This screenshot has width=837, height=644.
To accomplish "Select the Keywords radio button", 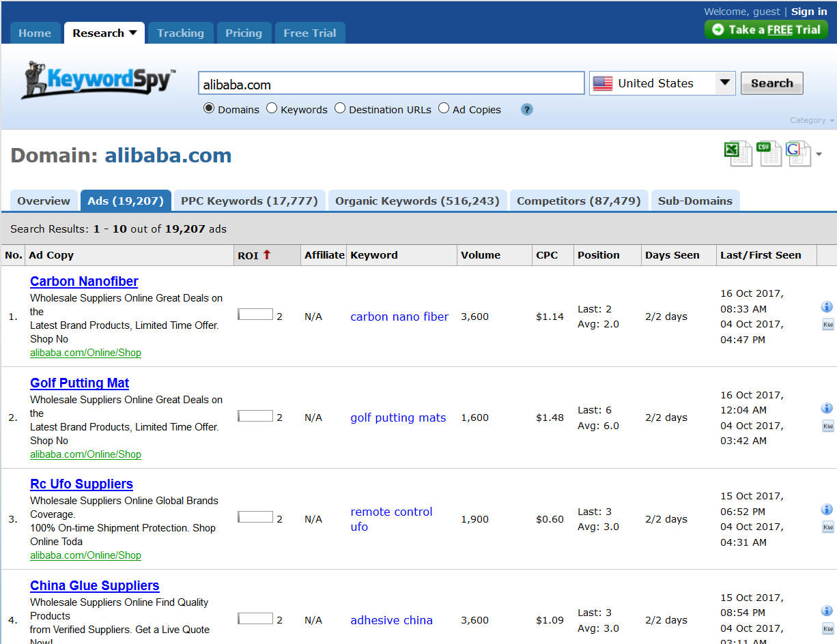I will point(272,108).
